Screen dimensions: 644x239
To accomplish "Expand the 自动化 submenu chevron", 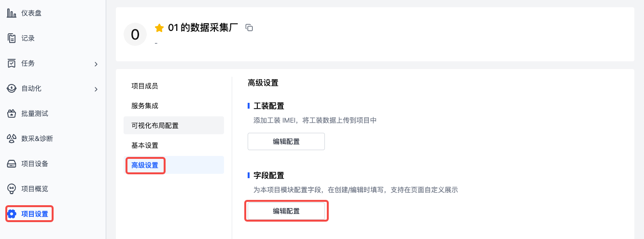I will coord(96,89).
